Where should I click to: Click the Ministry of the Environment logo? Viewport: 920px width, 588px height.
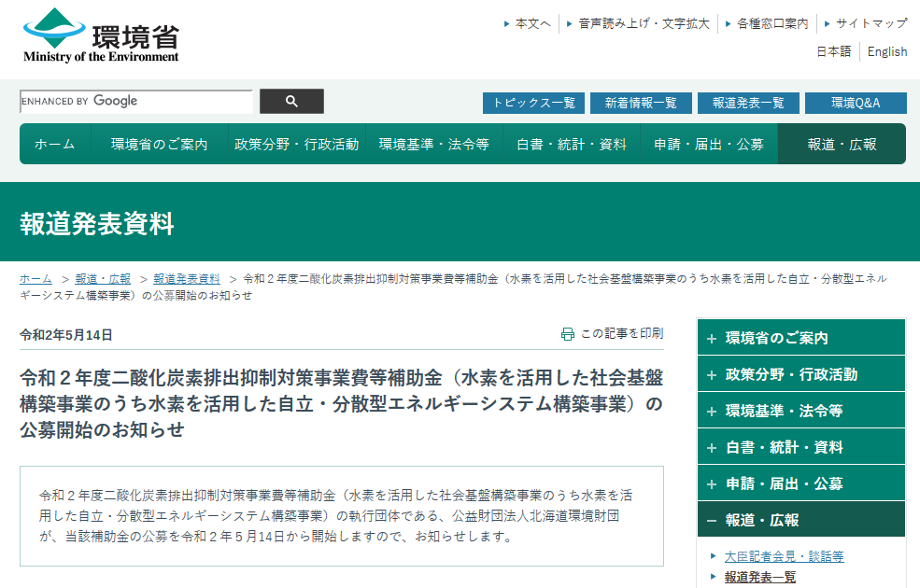100,35
